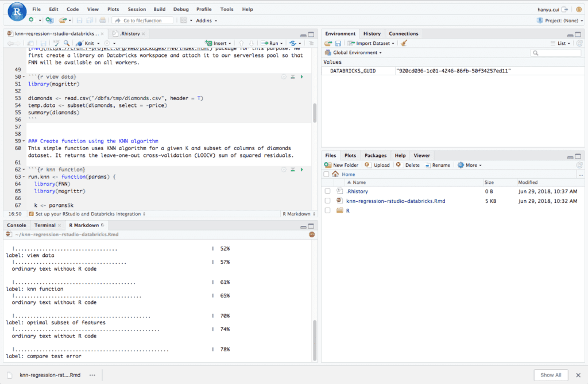This screenshot has height=384, width=588.
Task: Switch to the Packages tab
Action: coord(376,155)
